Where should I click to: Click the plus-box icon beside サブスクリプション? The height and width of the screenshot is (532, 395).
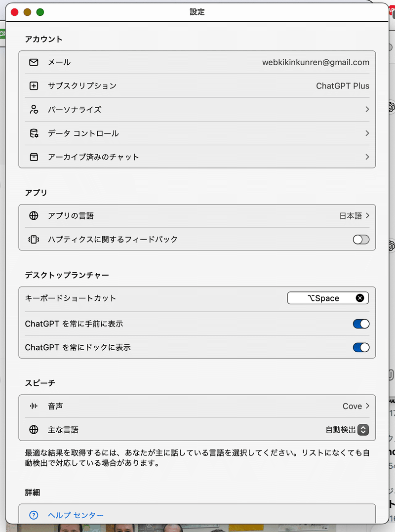pos(34,86)
